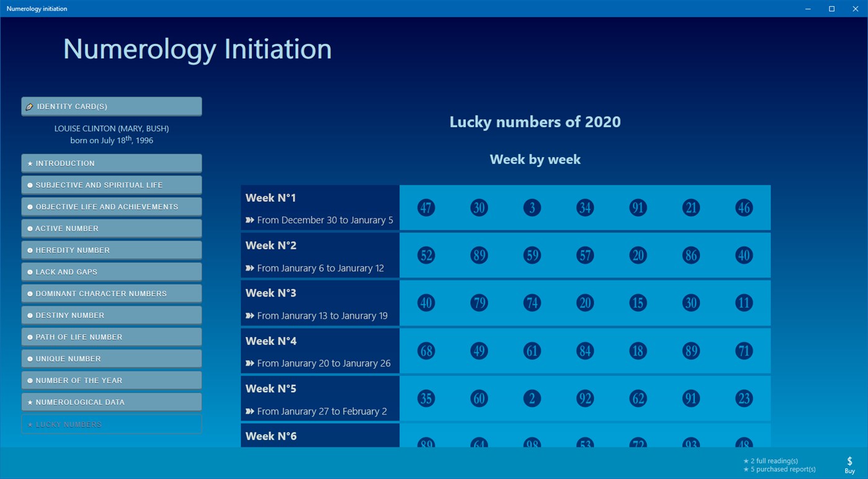868x479 pixels.
Task: Click the 5 purchased report(s) status text
Action: 779,469
